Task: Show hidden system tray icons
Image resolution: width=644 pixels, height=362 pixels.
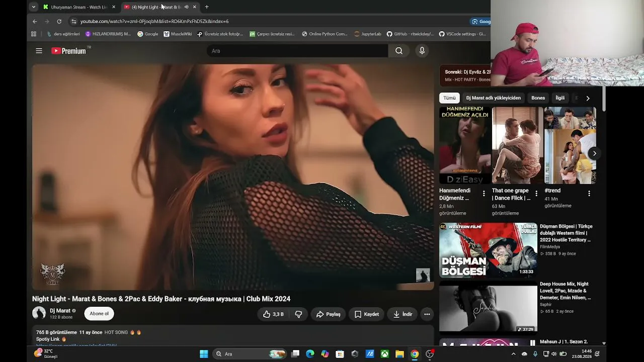Action: pyautogui.click(x=513, y=354)
